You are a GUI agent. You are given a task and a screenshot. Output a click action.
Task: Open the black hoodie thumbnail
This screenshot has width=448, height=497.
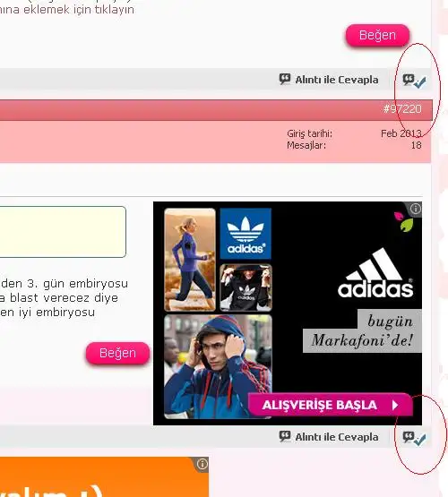tap(246, 287)
